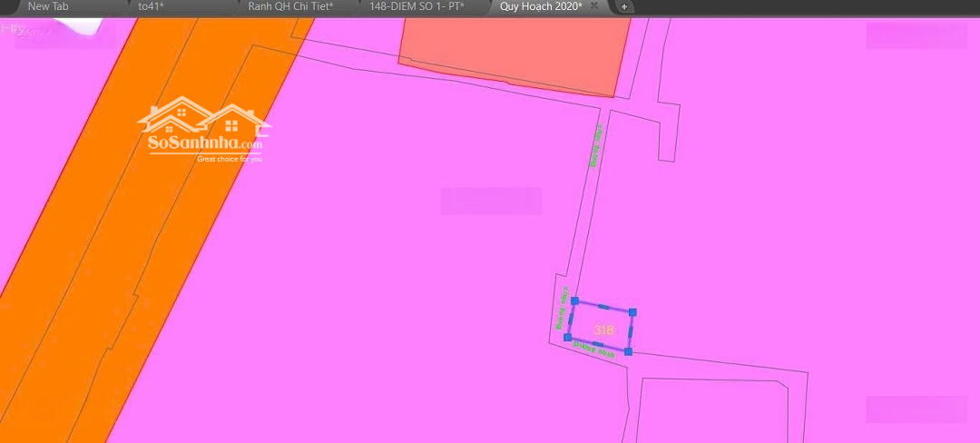This screenshot has height=443, width=980.
Task: Click top-right corner grip of parcel 318
Action: [632, 312]
